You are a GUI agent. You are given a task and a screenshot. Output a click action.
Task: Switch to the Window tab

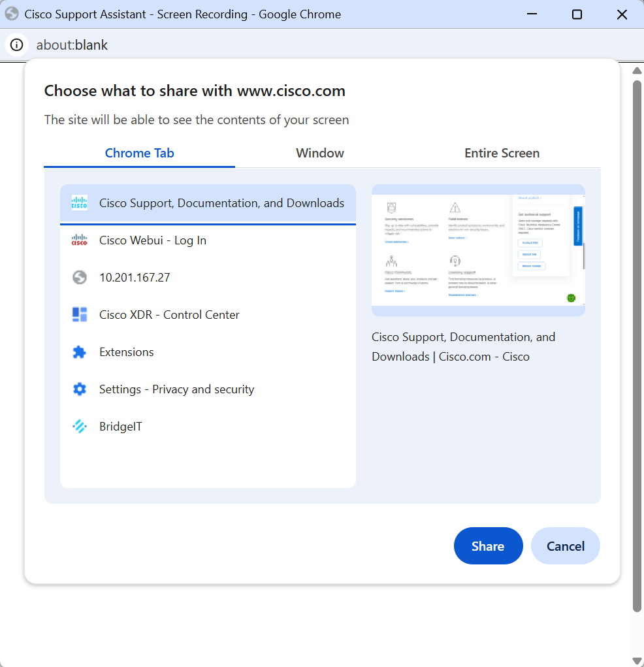[x=320, y=153]
